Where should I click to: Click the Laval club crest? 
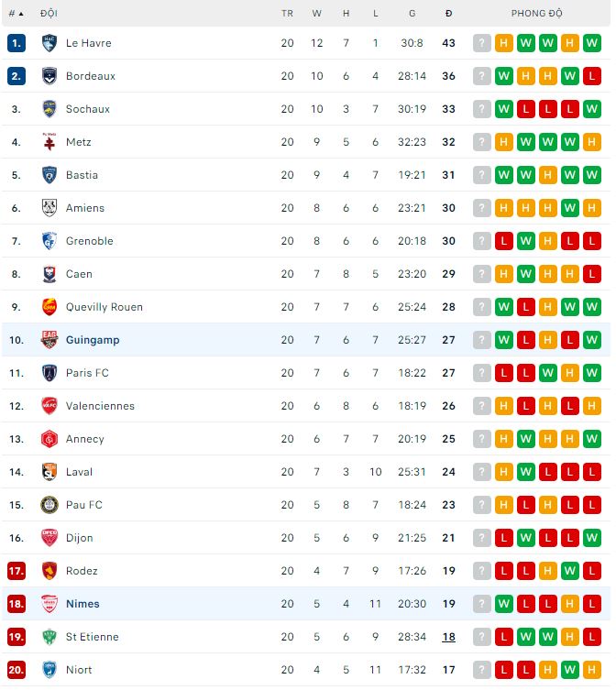(x=49, y=472)
